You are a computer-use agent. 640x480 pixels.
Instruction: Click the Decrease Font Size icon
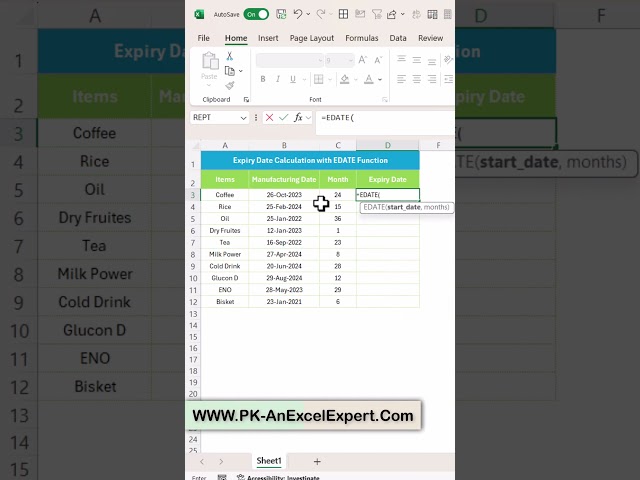pos(378,60)
